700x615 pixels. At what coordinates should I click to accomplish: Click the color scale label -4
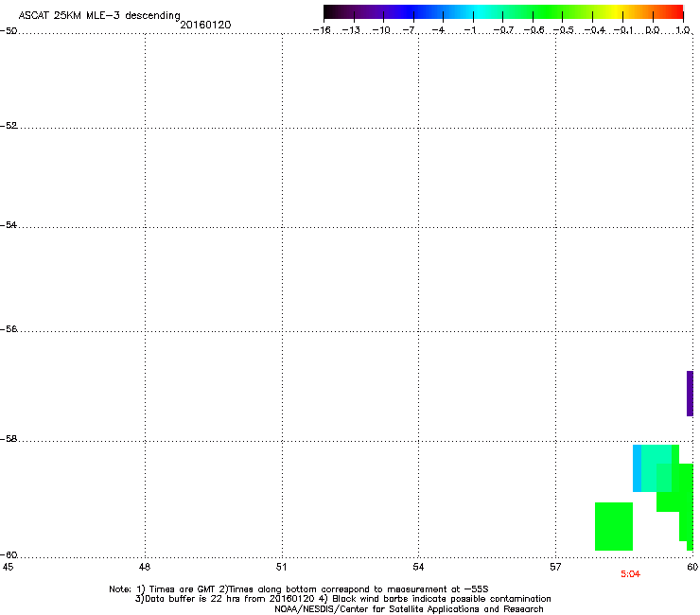coord(439,30)
